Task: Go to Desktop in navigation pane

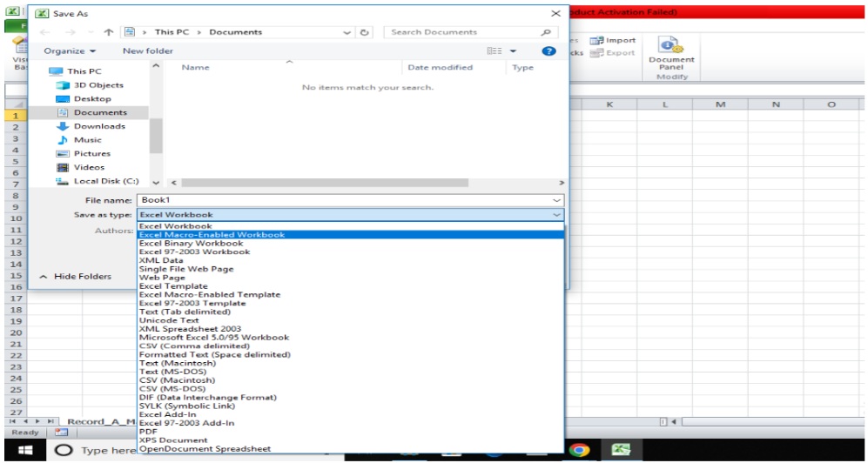Action: tap(84, 98)
